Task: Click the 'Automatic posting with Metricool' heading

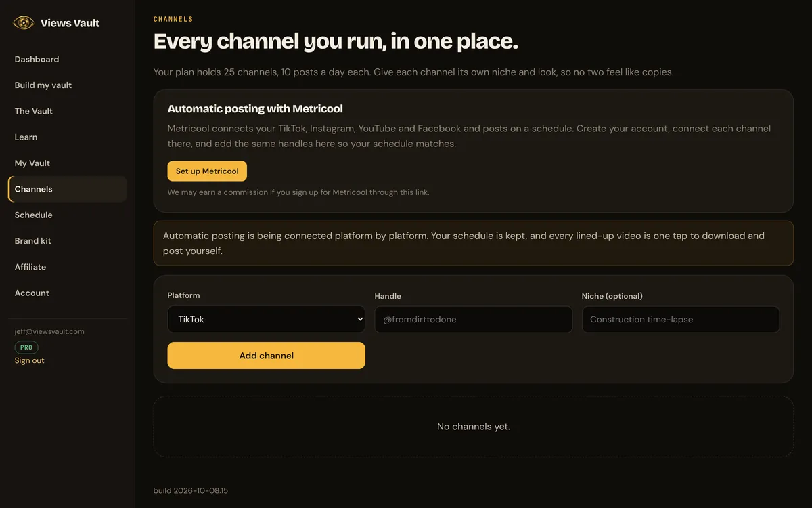Action: tap(255, 108)
